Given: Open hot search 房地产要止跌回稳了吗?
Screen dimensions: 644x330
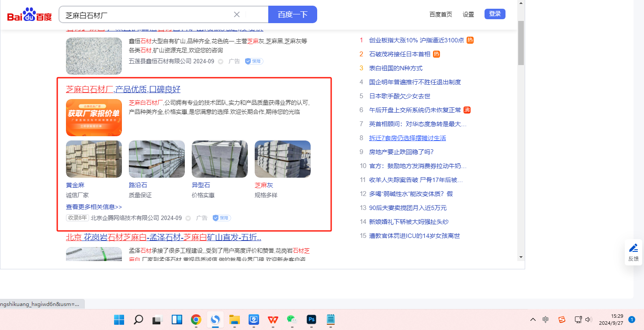Looking at the screenshot, I should click(x=402, y=152).
